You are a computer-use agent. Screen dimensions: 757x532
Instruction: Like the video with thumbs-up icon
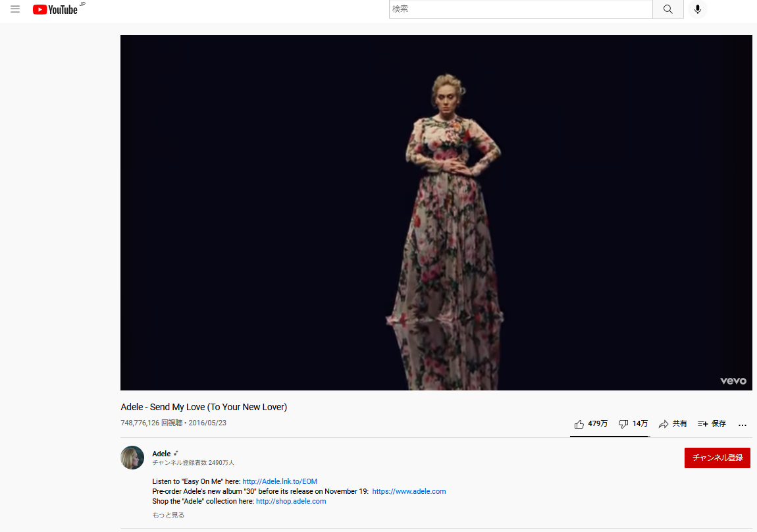579,424
